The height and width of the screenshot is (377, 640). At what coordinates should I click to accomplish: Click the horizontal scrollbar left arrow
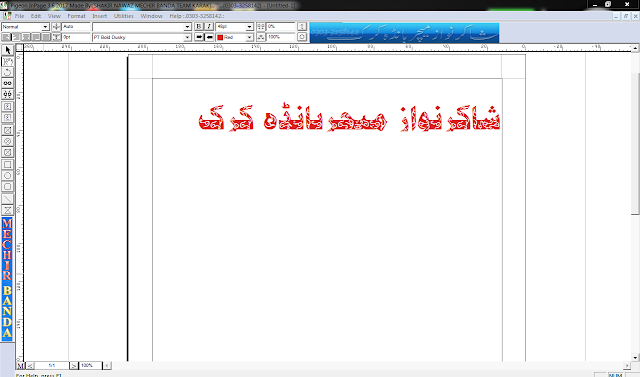107,366
